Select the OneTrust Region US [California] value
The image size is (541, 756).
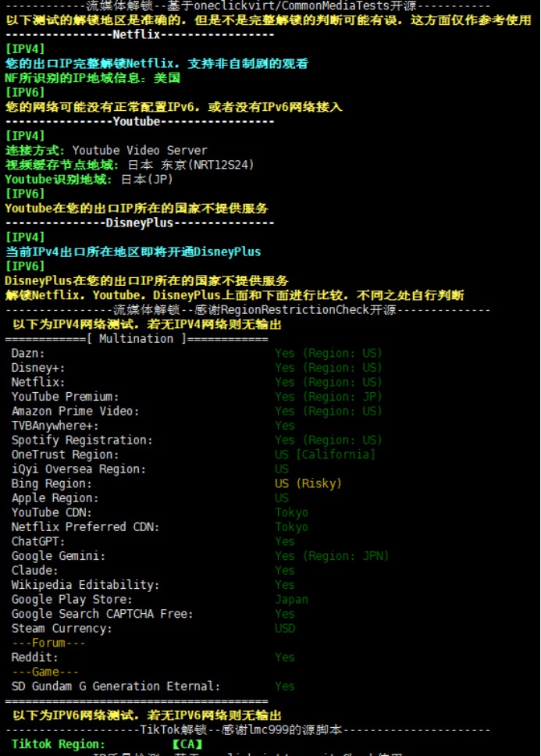(326, 455)
